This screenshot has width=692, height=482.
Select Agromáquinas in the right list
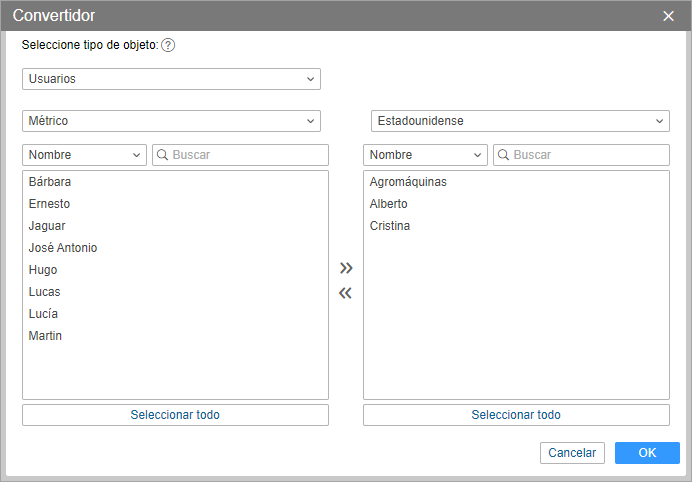click(408, 182)
